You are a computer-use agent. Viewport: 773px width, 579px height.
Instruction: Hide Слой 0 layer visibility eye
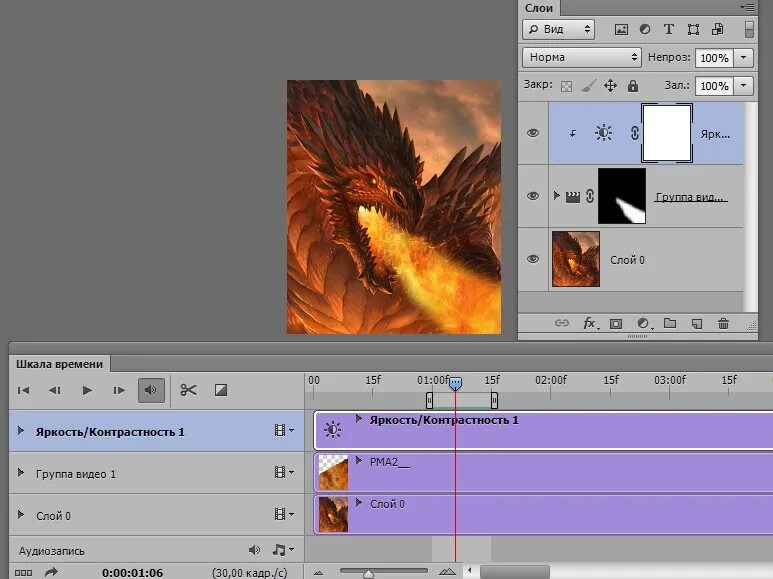(532, 259)
